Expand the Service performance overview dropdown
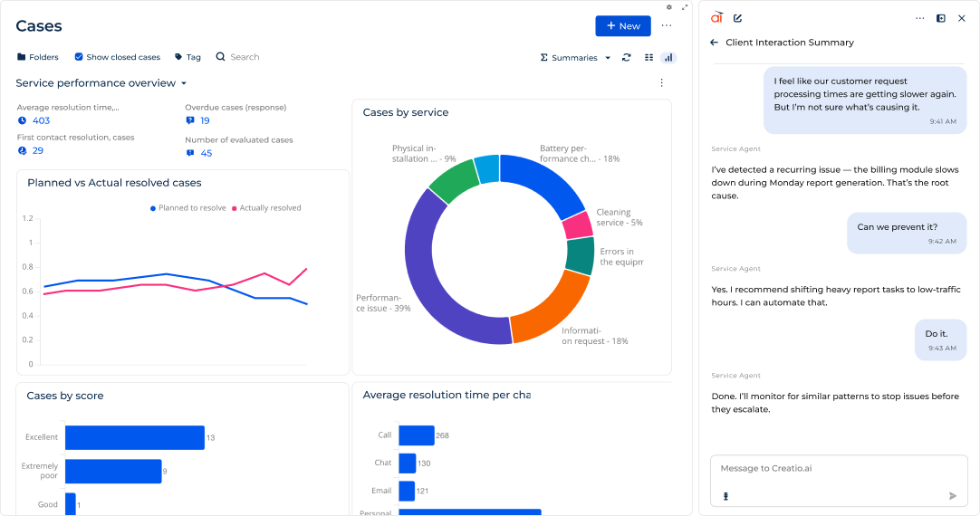Viewport: 980px width, 516px height. (184, 83)
